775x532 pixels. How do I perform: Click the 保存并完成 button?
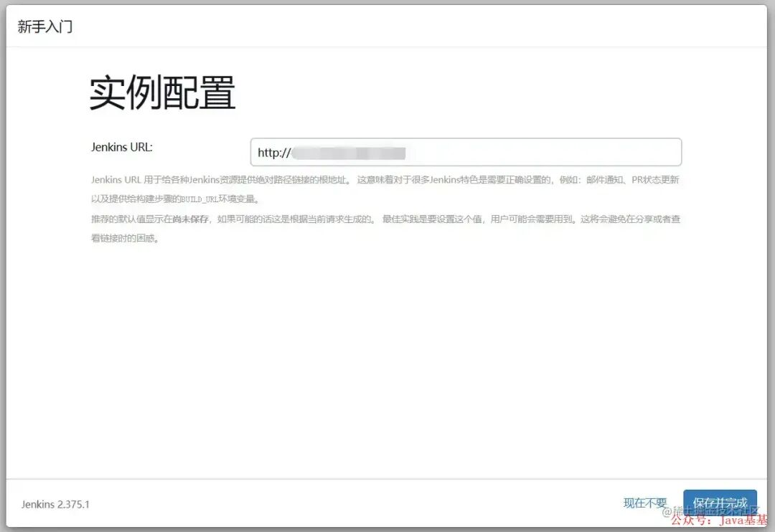[x=720, y=503]
